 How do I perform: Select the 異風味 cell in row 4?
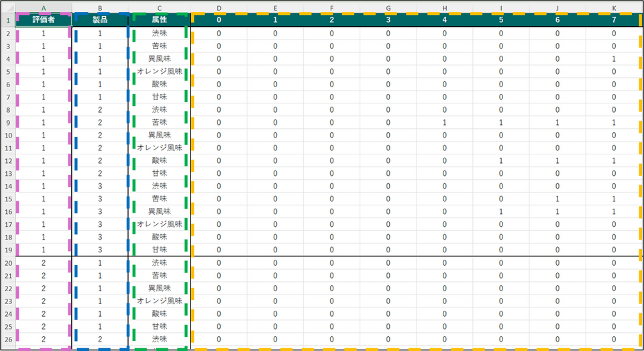pyautogui.click(x=160, y=59)
